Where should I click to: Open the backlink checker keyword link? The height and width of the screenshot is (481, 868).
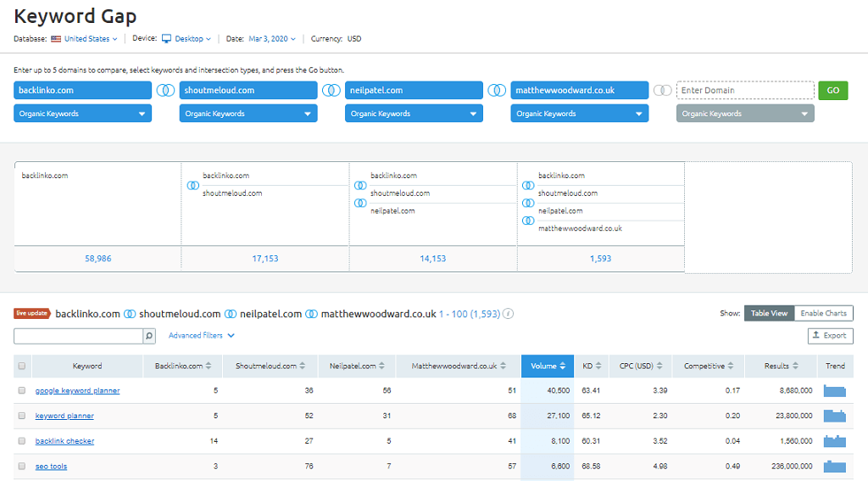(x=64, y=441)
